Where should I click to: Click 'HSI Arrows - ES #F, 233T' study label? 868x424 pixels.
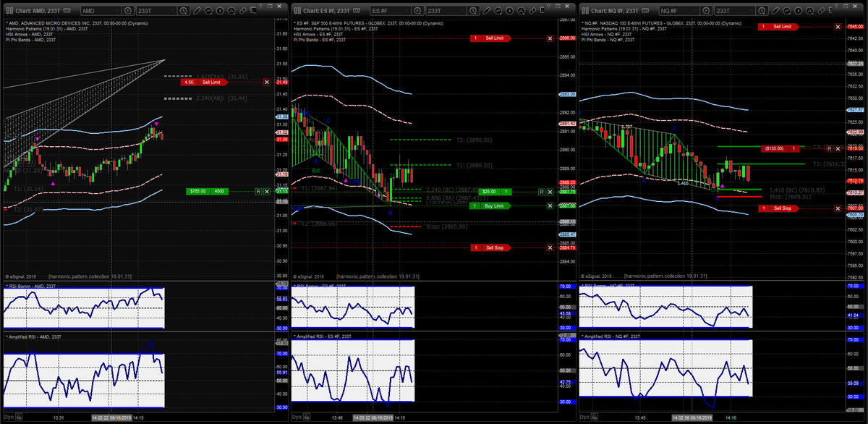(x=319, y=34)
